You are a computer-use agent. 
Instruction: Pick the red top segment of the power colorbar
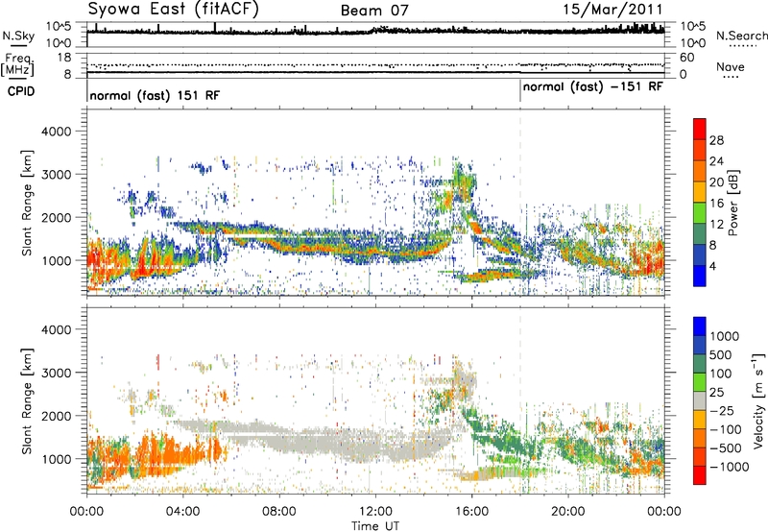tap(700, 130)
